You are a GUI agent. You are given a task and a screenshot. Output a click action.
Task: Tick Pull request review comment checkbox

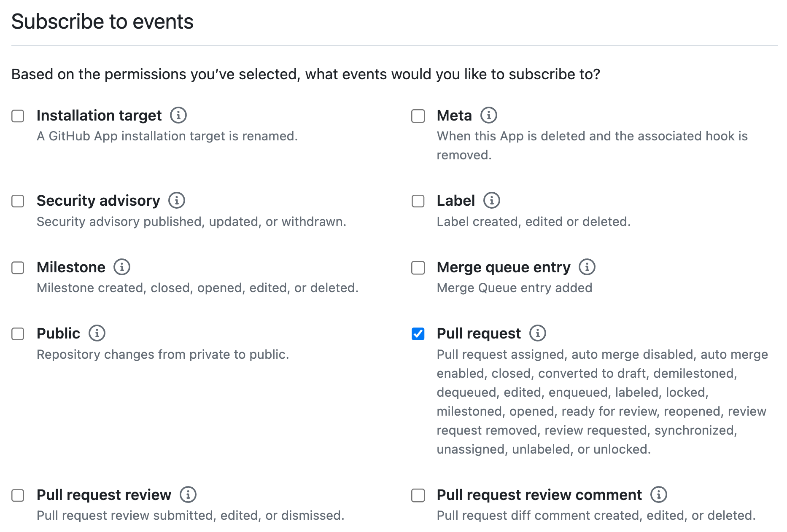418,495
